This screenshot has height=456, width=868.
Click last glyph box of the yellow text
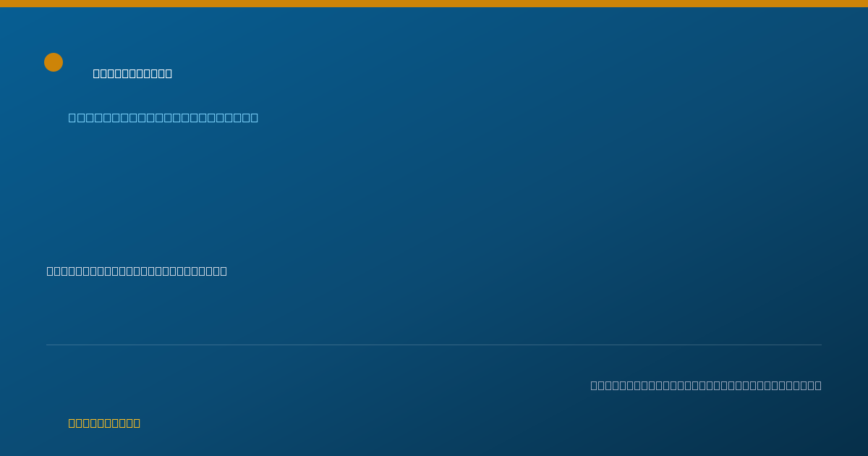point(137,423)
